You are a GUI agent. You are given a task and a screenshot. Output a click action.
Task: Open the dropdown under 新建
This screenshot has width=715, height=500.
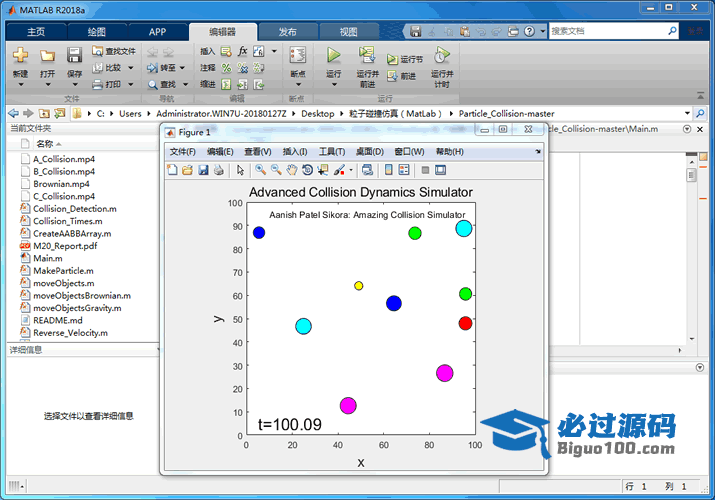[21, 85]
